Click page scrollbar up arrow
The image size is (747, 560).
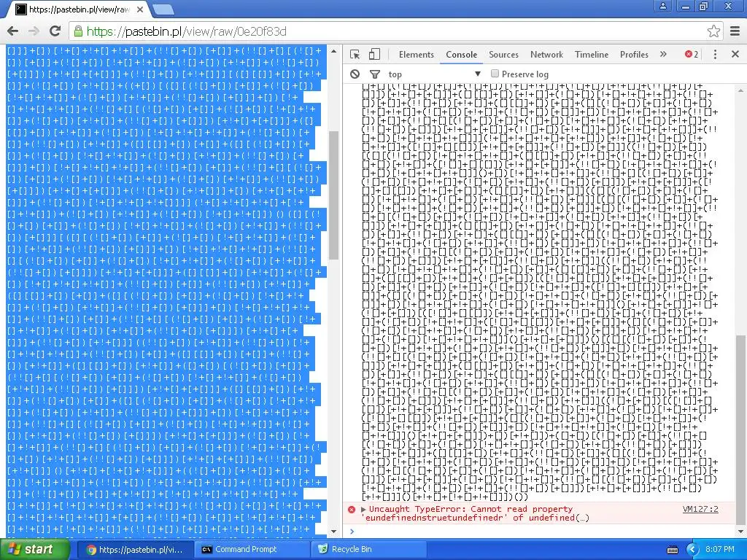[x=333, y=51]
